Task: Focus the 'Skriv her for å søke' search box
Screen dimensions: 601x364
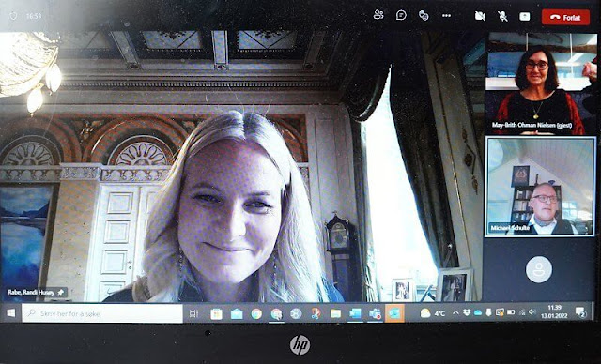Action: coord(102,313)
